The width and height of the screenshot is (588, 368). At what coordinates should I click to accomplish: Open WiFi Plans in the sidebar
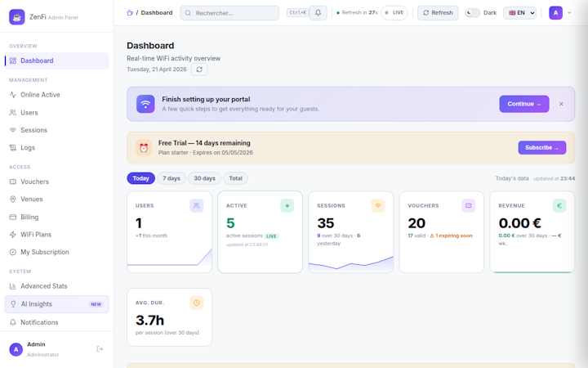56,235
